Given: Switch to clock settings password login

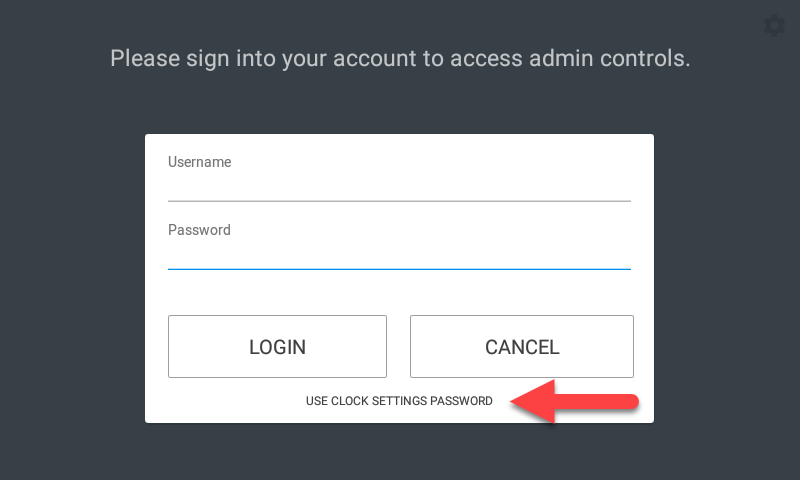Looking at the screenshot, I should [x=399, y=401].
